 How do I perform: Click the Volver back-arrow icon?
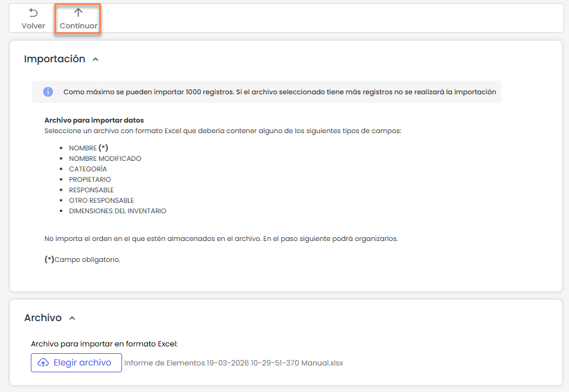(x=33, y=13)
